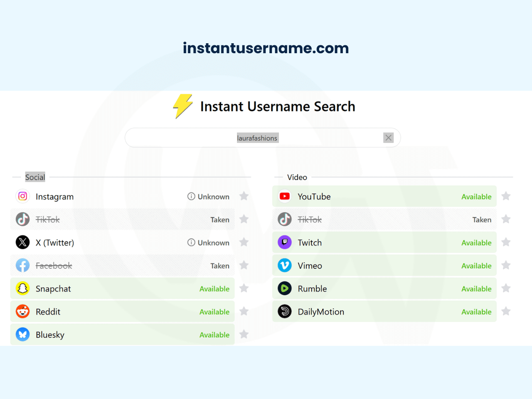Viewport: 532px width, 399px height.
Task: Open the DailyMotion result row
Action: tap(384, 311)
